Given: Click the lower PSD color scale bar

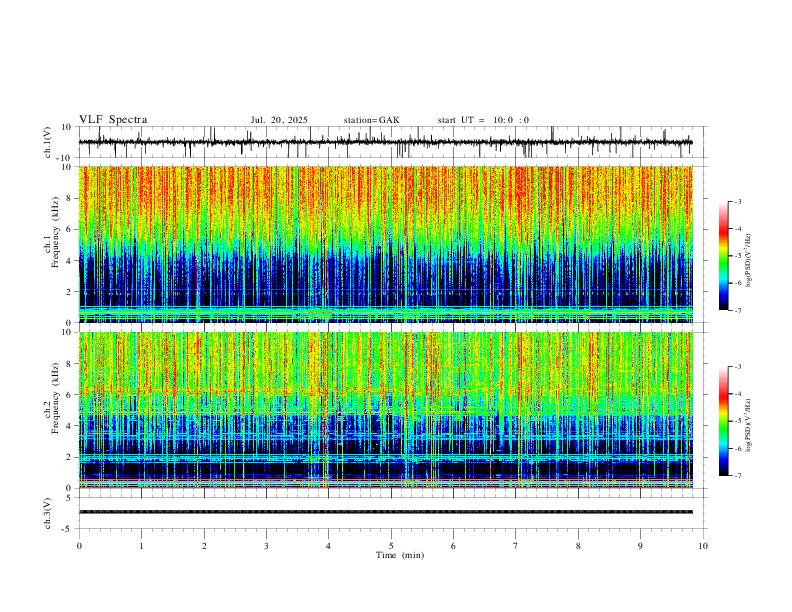Looking at the screenshot, I should click(724, 421).
